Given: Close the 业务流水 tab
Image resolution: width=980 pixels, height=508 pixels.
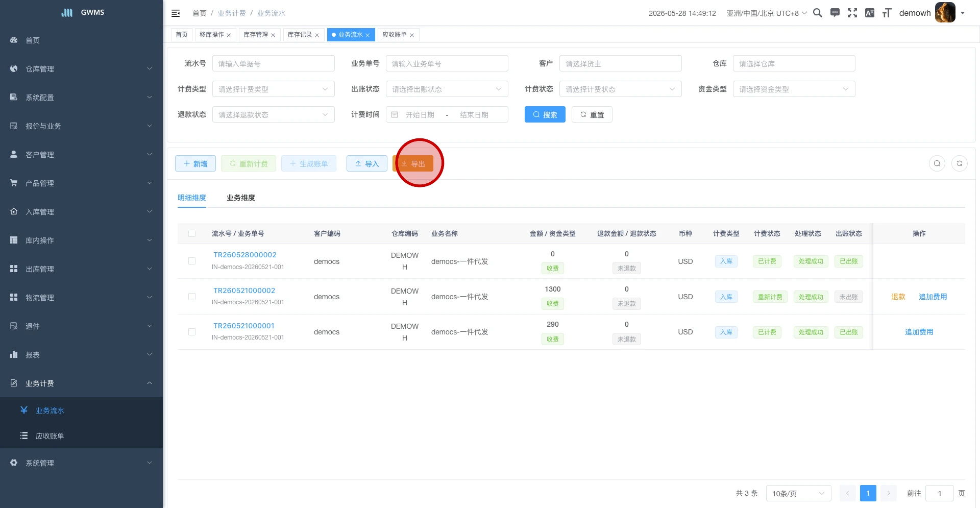Looking at the screenshot, I should [367, 35].
